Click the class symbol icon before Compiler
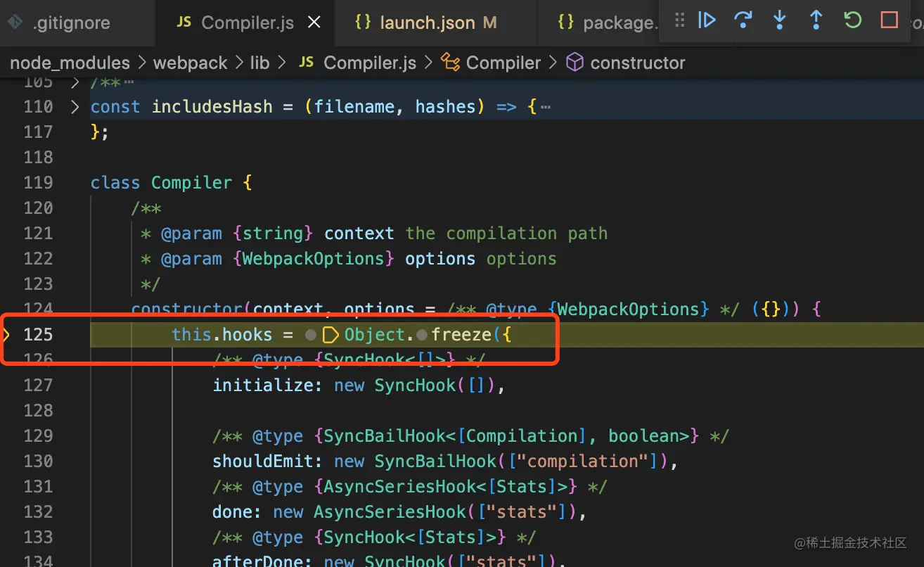The height and width of the screenshot is (567, 924). (450, 63)
